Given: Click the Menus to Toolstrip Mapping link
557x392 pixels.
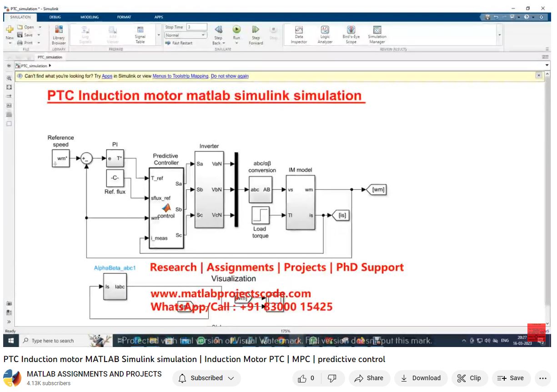Looking at the screenshot, I should 181,76.
